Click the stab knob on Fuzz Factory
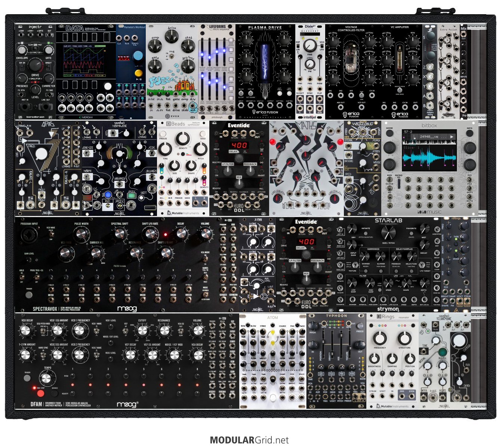499x448 pixels. 188,46
